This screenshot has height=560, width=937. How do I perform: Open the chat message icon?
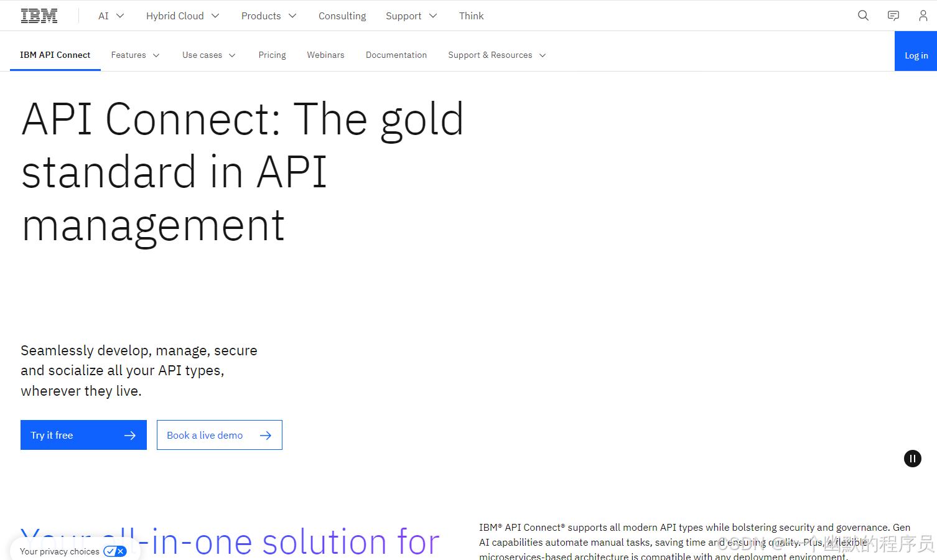(x=893, y=16)
